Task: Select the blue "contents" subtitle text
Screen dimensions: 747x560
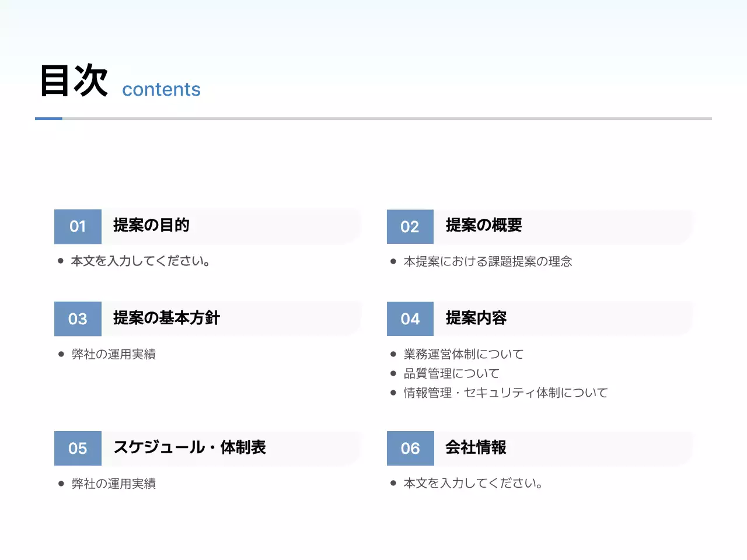Action: [x=160, y=89]
